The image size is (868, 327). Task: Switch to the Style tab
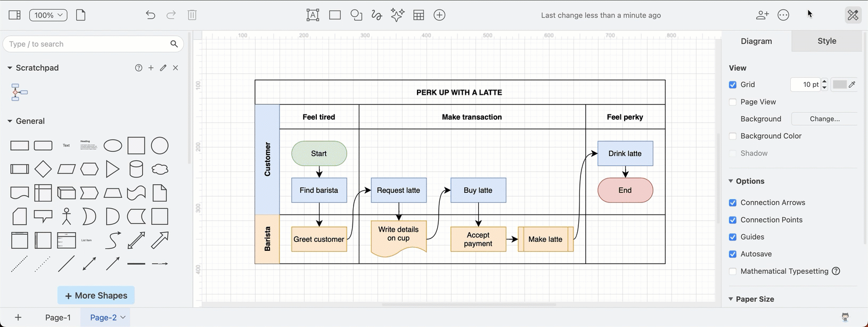point(826,41)
